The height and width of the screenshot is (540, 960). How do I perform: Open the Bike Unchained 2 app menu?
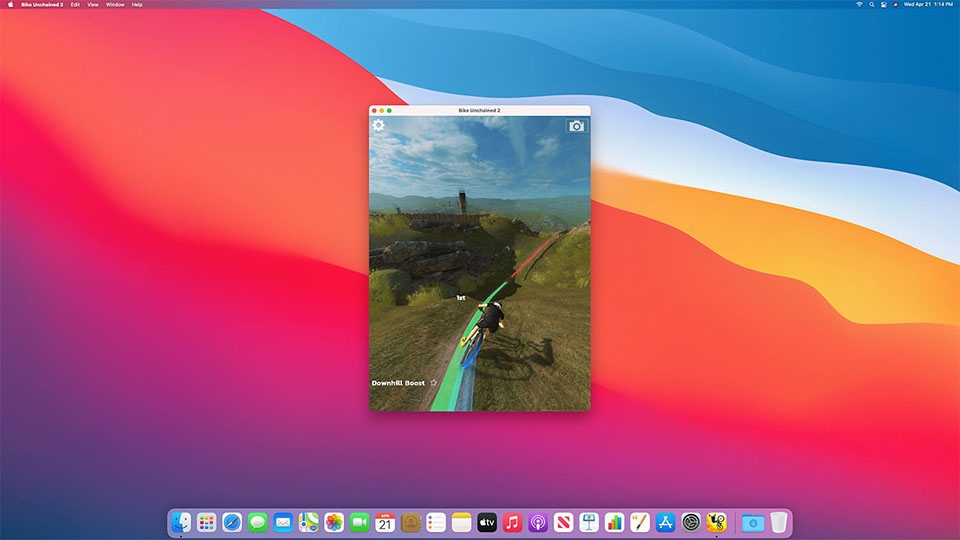tap(41, 5)
